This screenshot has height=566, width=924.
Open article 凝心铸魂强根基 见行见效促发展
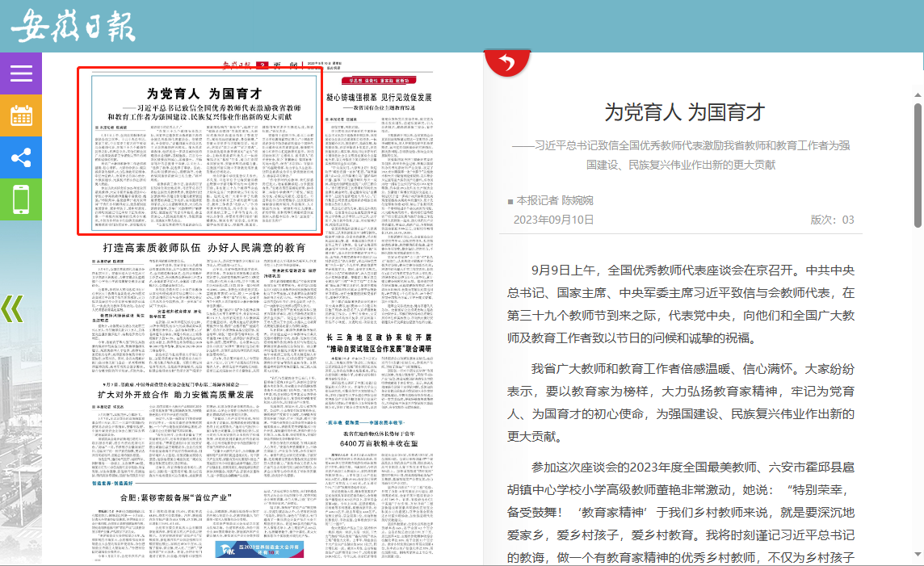(379, 97)
